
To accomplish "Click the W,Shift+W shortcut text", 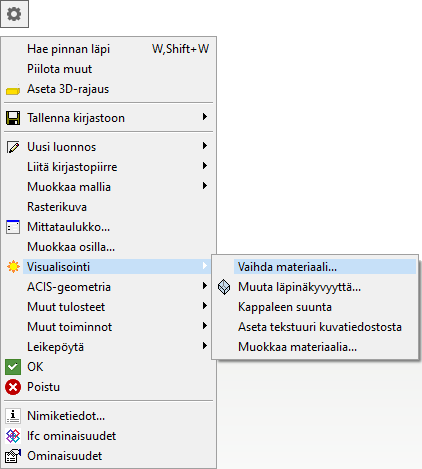I will (181, 49).
